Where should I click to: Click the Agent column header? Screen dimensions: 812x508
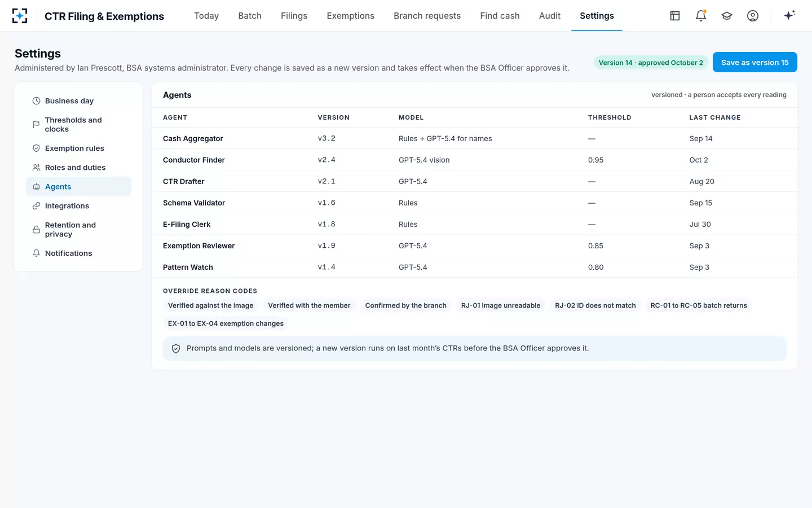(x=175, y=117)
